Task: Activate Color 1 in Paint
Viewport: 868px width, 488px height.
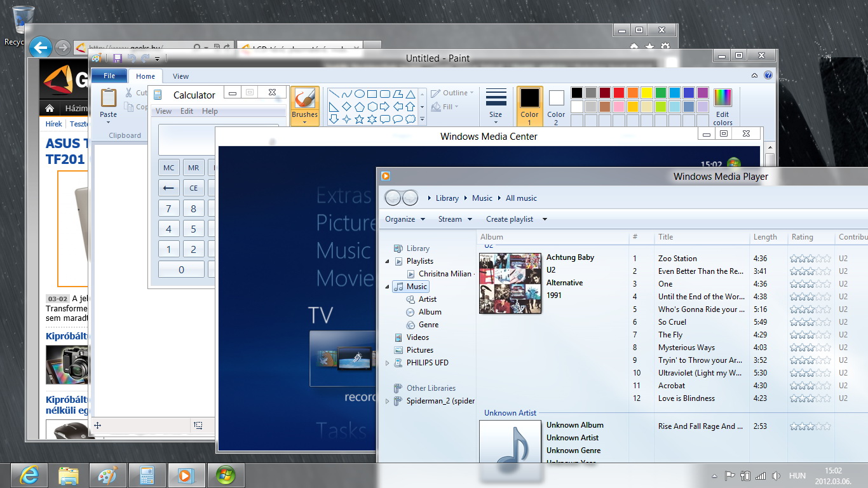Action: (x=530, y=106)
